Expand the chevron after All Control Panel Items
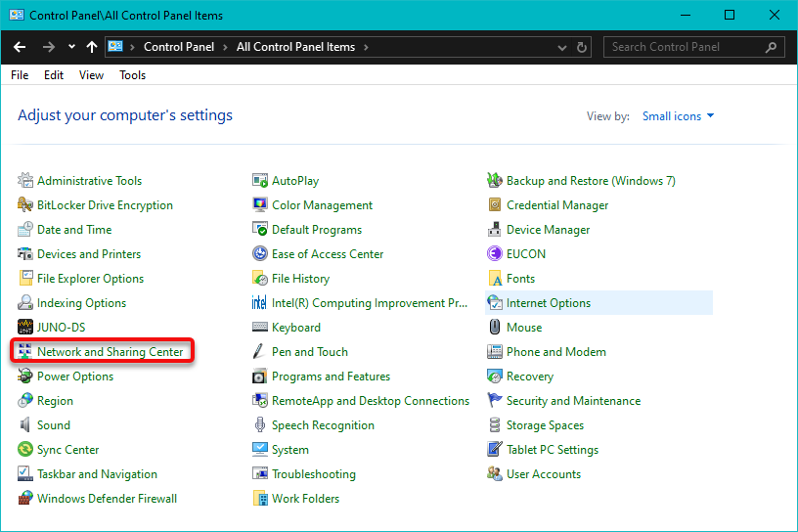The height and width of the screenshot is (532, 798). point(365,47)
